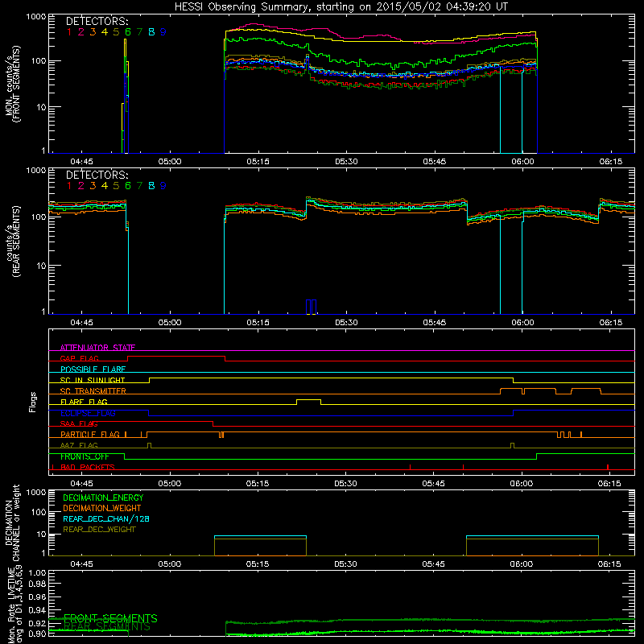644x644 pixels.
Task: Click the REAR_DEC_WEIGHT legend label
Action: click(99, 530)
